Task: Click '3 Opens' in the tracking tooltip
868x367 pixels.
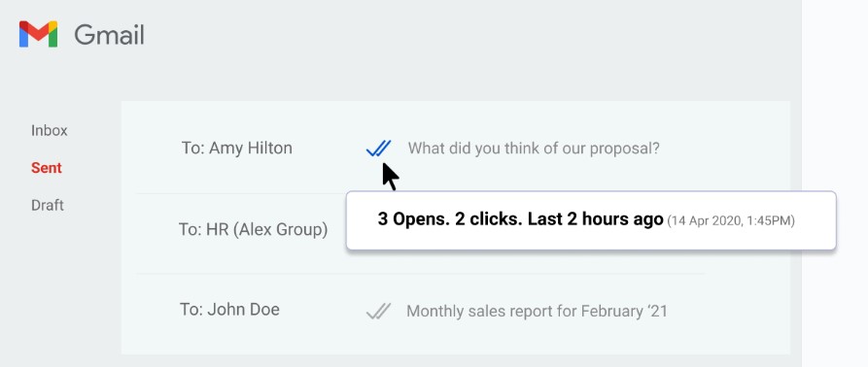Action: tap(413, 219)
